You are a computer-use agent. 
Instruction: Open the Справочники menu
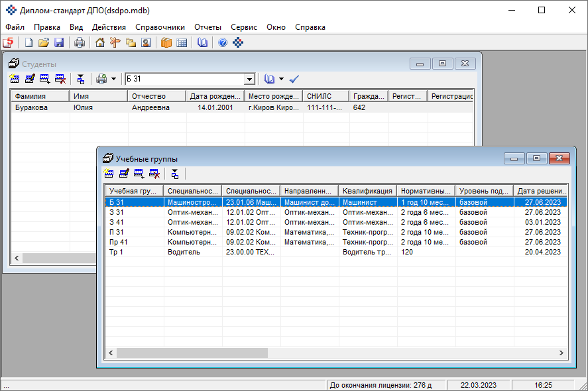(x=160, y=27)
